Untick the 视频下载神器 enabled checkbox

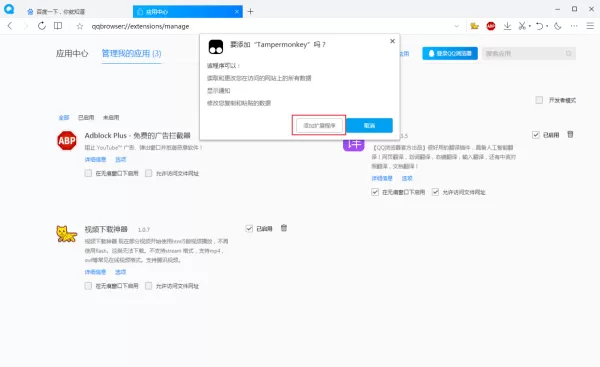coord(249,228)
